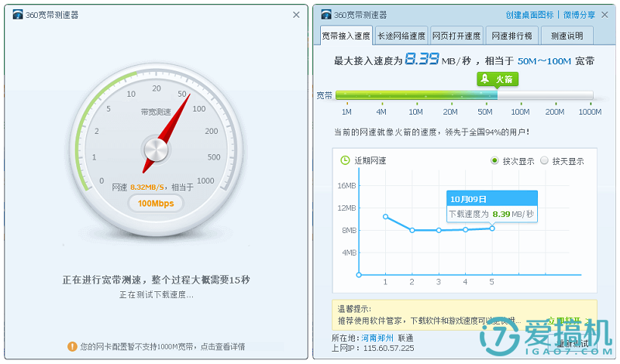Click the 50M mark under bandwidth bar

pyautogui.click(x=485, y=112)
